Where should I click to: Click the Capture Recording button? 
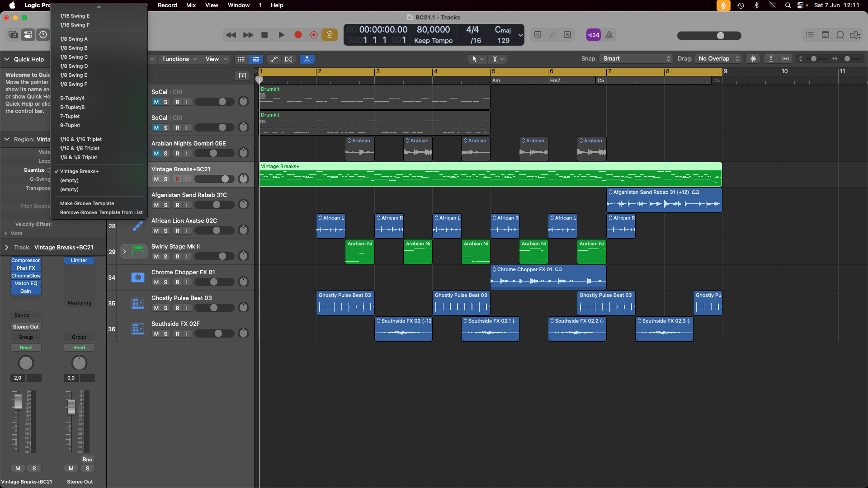click(x=314, y=35)
